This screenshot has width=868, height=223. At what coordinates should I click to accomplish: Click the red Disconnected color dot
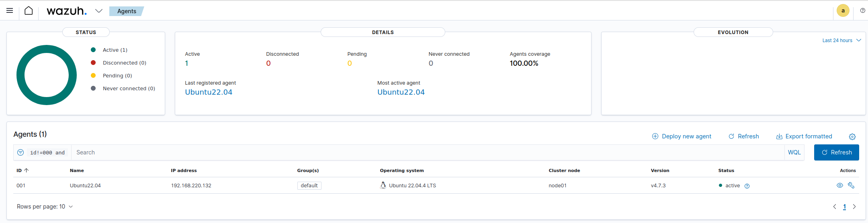point(93,63)
